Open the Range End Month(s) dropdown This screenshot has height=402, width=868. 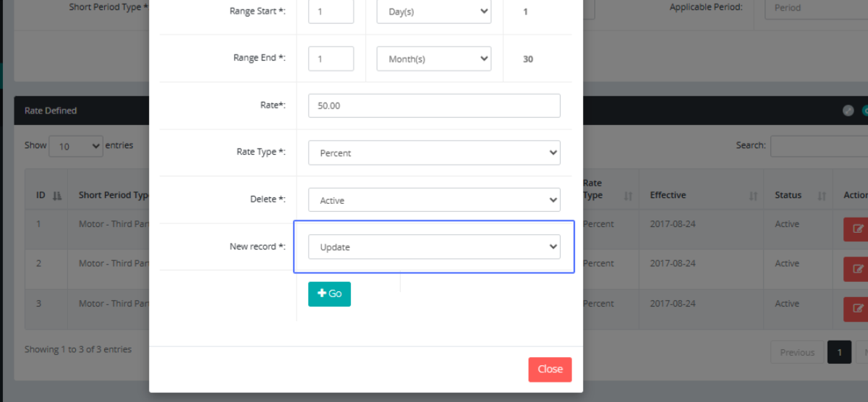[x=433, y=59]
